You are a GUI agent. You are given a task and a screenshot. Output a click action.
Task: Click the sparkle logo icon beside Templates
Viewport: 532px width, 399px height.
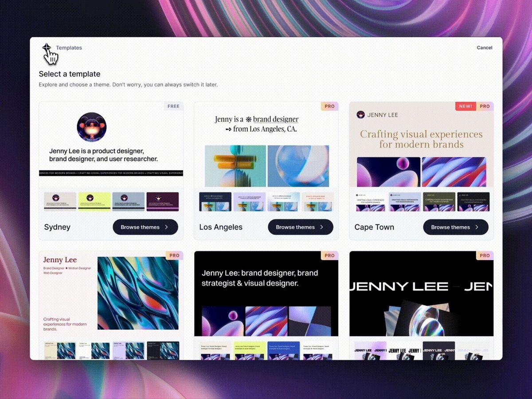point(47,48)
